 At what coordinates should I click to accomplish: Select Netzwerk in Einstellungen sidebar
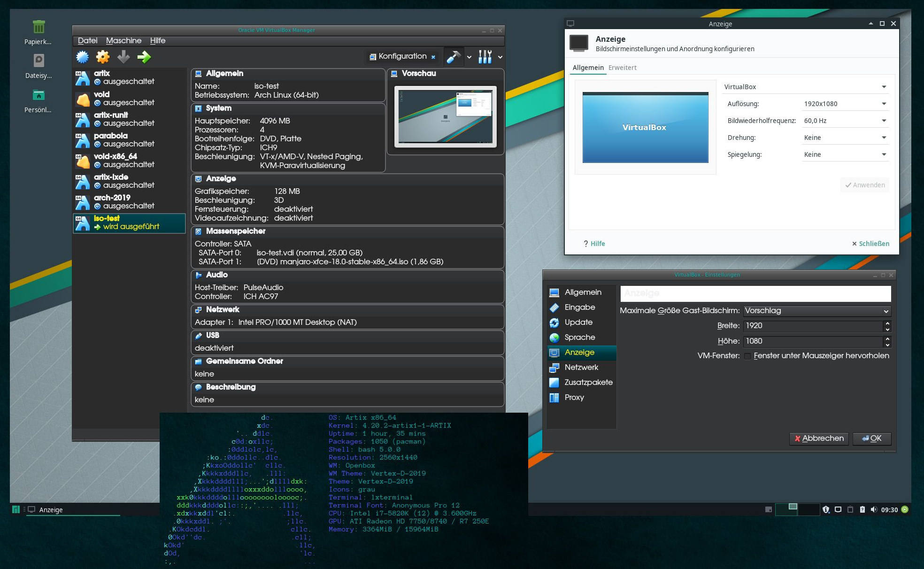pyautogui.click(x=582, y=368)
